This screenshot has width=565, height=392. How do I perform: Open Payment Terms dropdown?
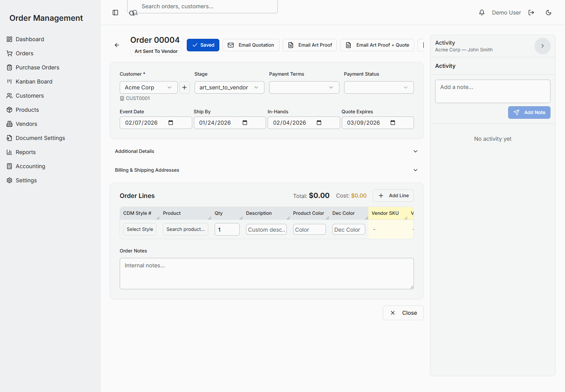(304, 87)
